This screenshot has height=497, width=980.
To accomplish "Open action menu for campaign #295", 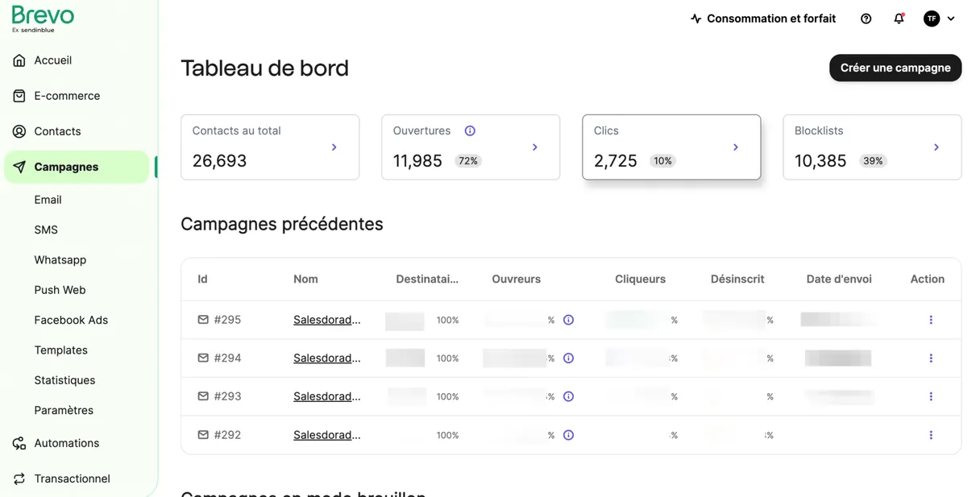I will (931, 320).
